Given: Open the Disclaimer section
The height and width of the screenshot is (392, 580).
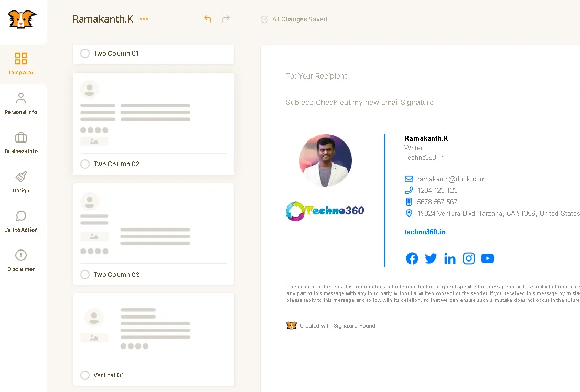Looking at the screenshot, I should (21, 260).
